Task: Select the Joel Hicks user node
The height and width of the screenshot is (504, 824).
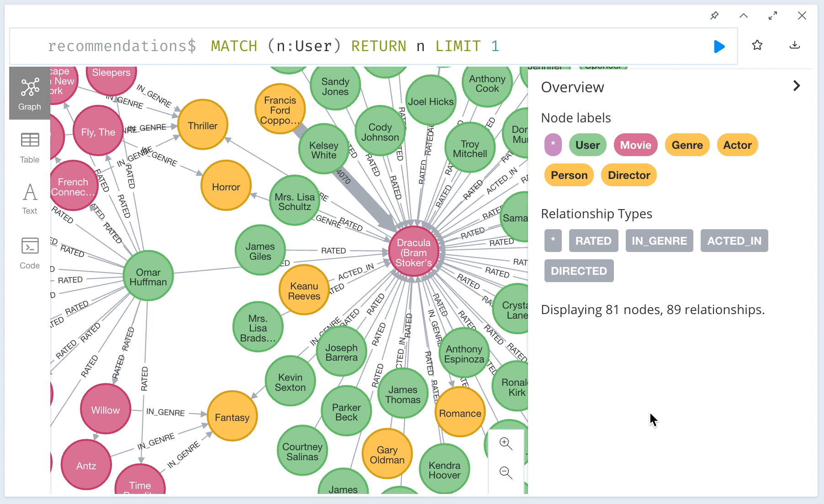Action: (431, 100)
